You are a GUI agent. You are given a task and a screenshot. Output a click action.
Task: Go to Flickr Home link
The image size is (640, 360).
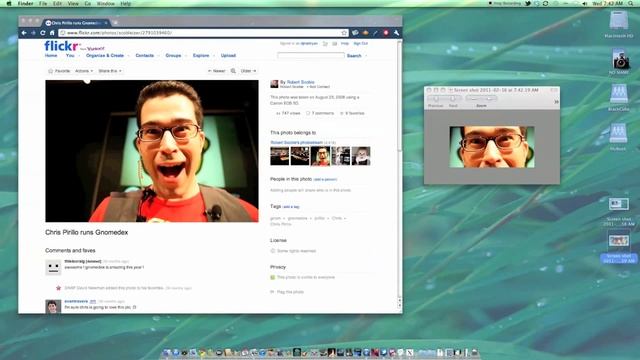[51, 56]
